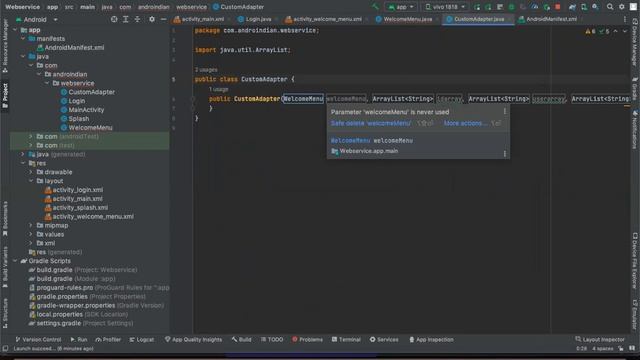Viewport: 640px width, 360px height.
Task: Click tool windows quick-access icon bottom-left
Action: pyautogui.click(x=5, y=349)
